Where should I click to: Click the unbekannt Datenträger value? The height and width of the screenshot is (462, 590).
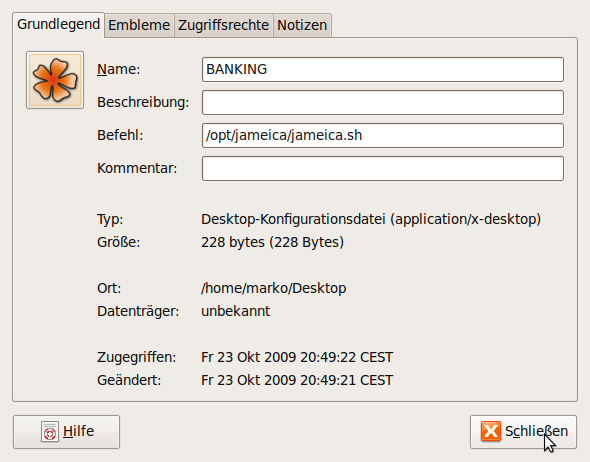pos(236,311)
